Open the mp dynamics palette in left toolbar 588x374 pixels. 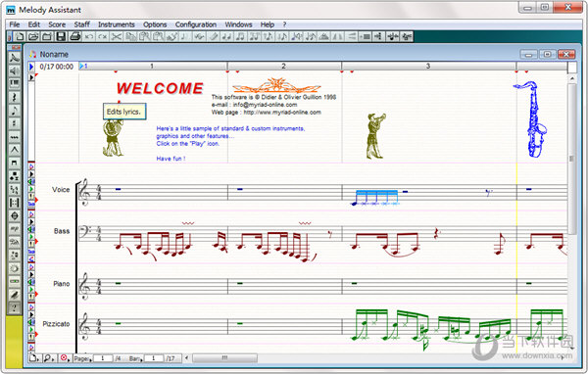pos(15,228)
